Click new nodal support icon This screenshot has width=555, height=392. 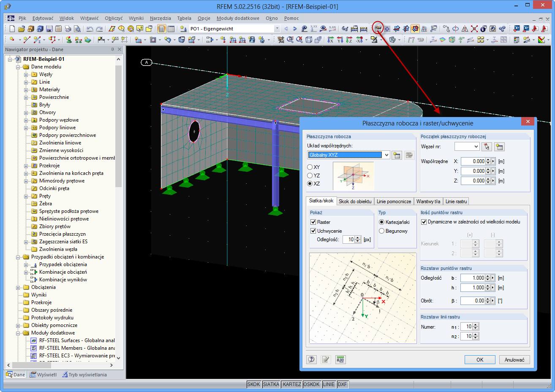click(x=69, y=40)
